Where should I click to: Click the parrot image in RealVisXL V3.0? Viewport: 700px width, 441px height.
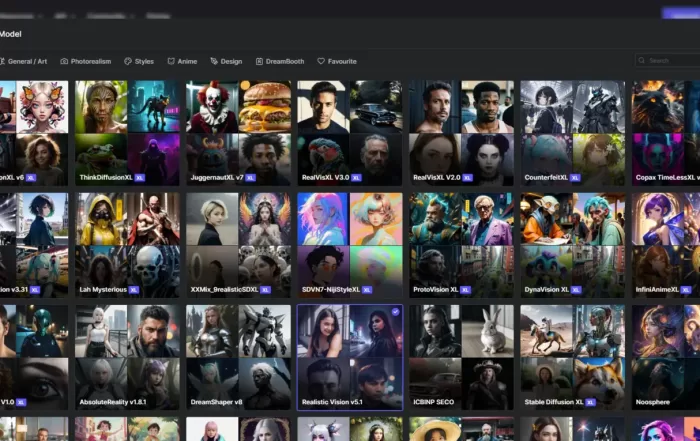click(323, 159)
